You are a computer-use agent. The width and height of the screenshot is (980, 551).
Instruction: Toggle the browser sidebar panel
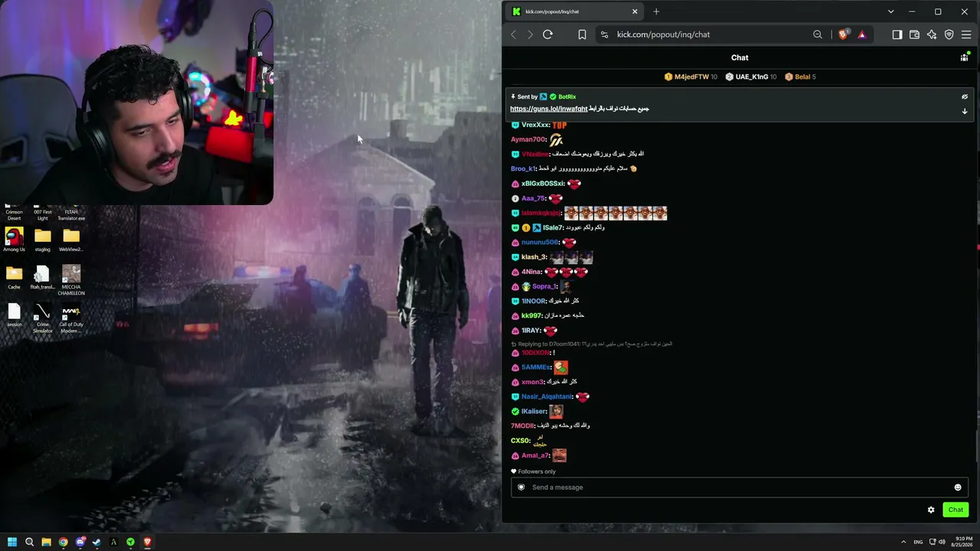point(897,34)
